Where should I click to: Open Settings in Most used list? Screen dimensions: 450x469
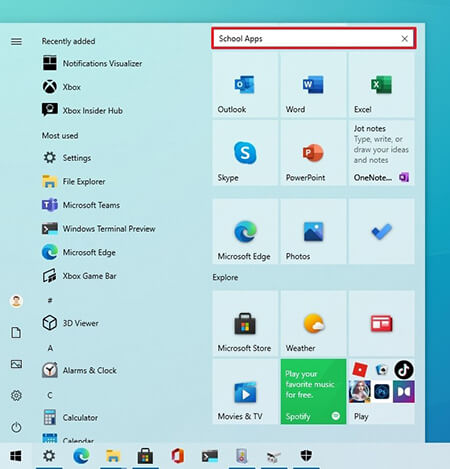(x=67, y=158)
